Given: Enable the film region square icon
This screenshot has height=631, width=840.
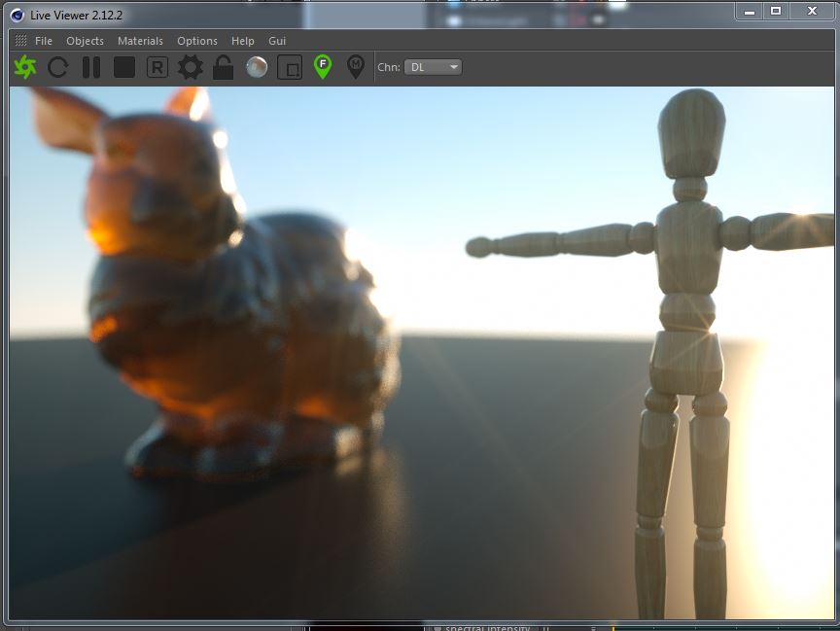Looking at the screenshot, I should click(290, 67).
